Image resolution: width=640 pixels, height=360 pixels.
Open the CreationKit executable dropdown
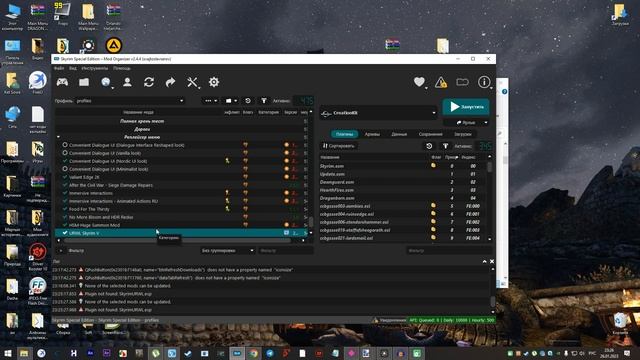[x=378, y=113]
